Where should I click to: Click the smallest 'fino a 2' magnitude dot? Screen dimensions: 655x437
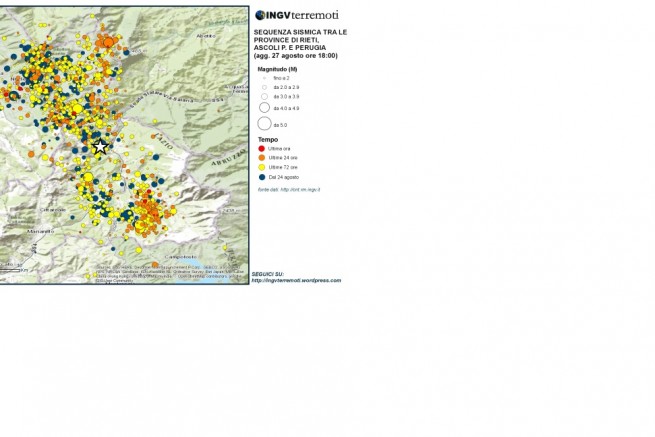tap(264, 78)
